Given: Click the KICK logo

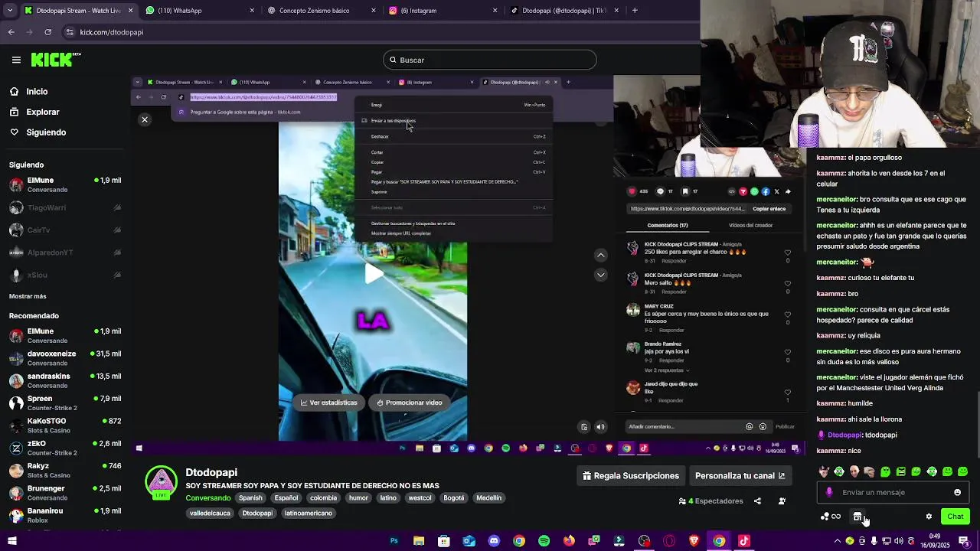Looking at the screenshot, I should click(x=56, y=60).
